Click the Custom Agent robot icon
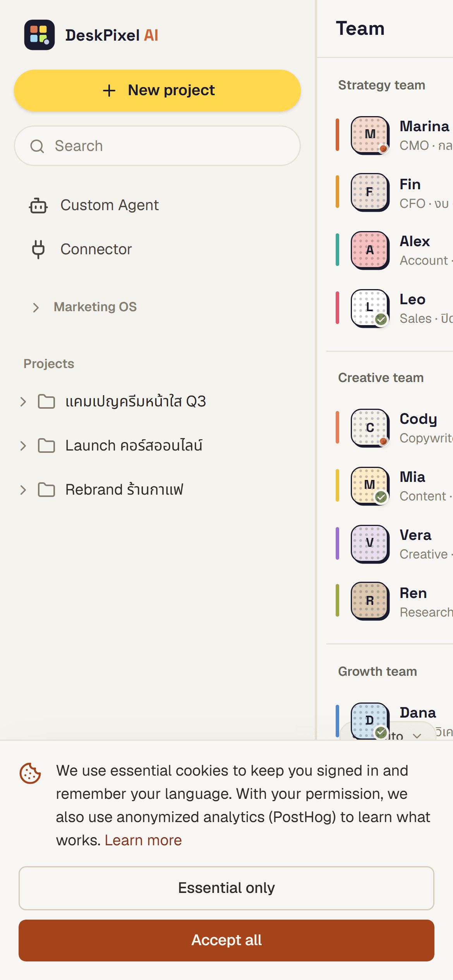This screenshot has height=980, width=453. (x=38, y=206)
